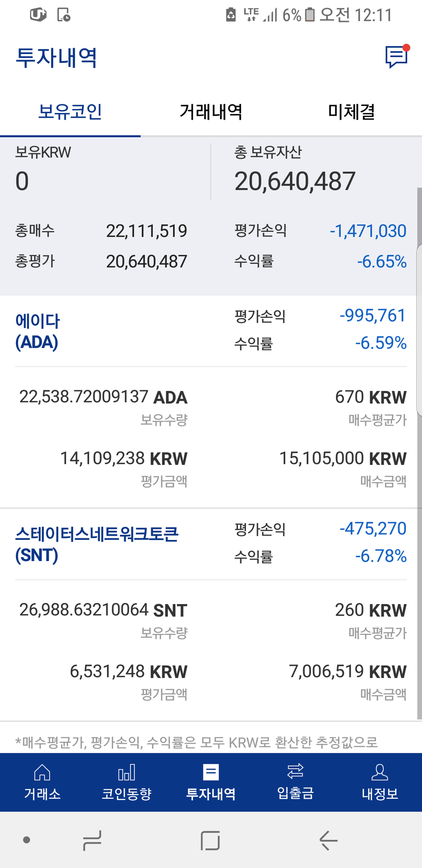Viewport: 422px width, 868px height.
Task: Select the 보유코인 tab
Action: pyautogui.click(x=70, y=112)
